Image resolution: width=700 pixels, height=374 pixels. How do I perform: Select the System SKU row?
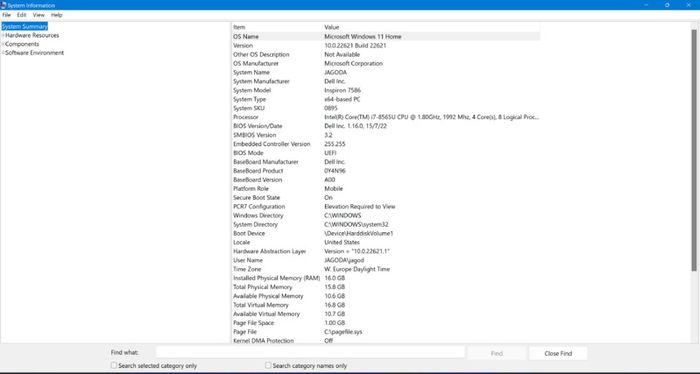pos(386,108)
